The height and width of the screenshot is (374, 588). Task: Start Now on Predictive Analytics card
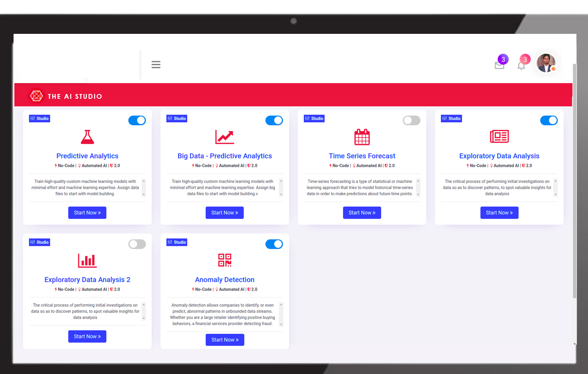coord(87,213)
